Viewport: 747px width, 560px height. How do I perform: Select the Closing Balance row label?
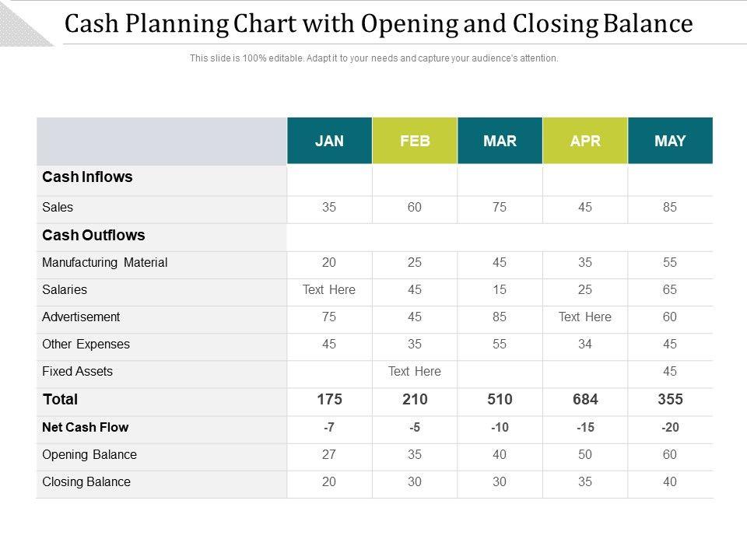[86, 482]
